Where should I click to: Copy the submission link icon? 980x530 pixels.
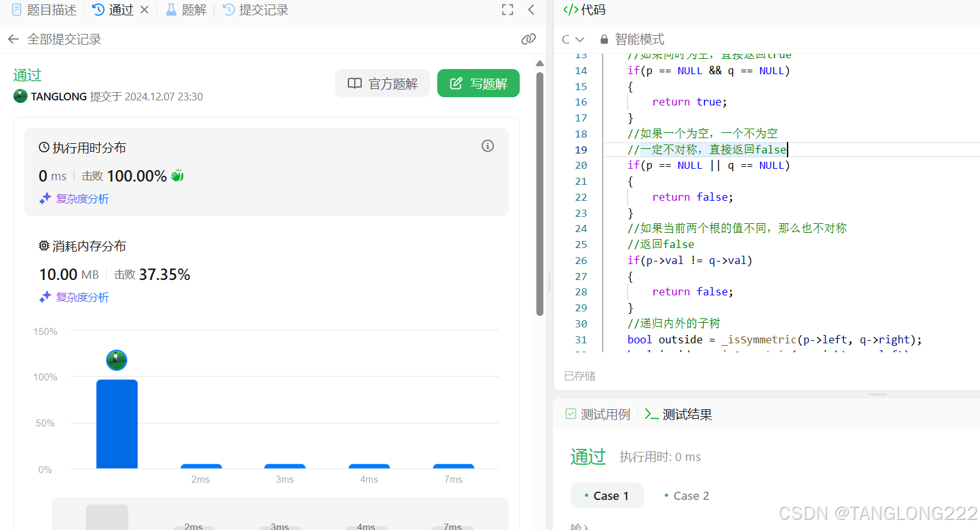[529, 40]
